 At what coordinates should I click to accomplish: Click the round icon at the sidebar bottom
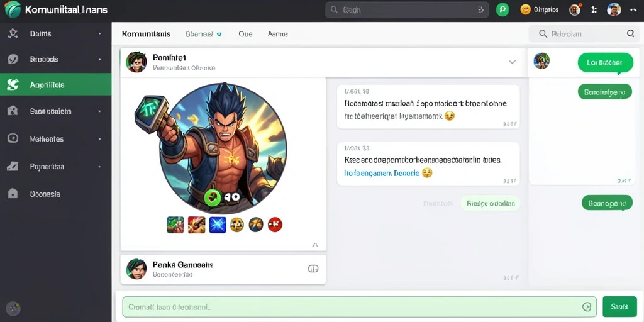pos(13,308)
